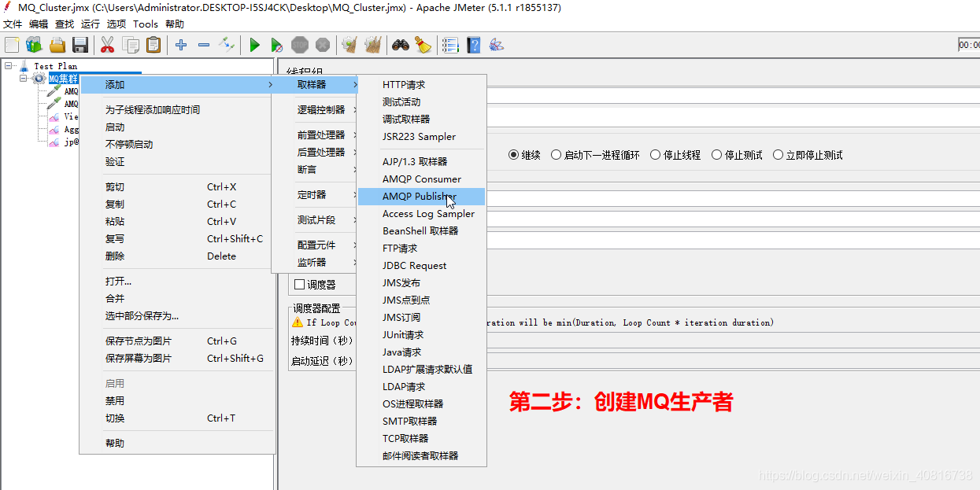
Task: Click the Toggle enable/disable toolbar icon
Action: click(x=227, y=45)
